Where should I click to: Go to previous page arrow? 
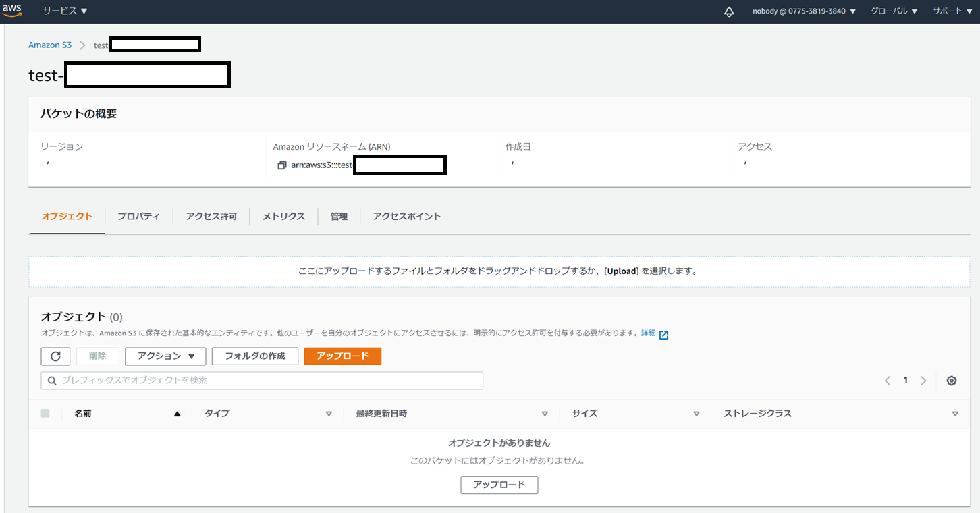coord(888,381)
